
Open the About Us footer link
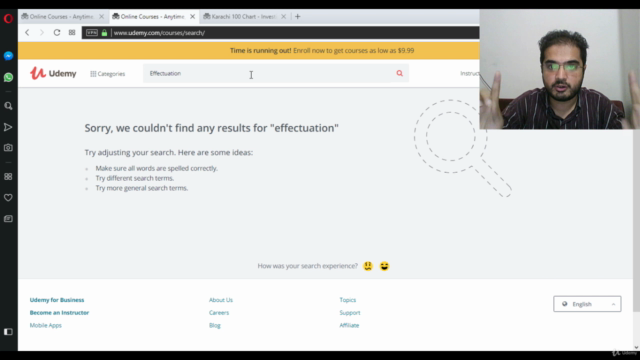coord(221,300)
